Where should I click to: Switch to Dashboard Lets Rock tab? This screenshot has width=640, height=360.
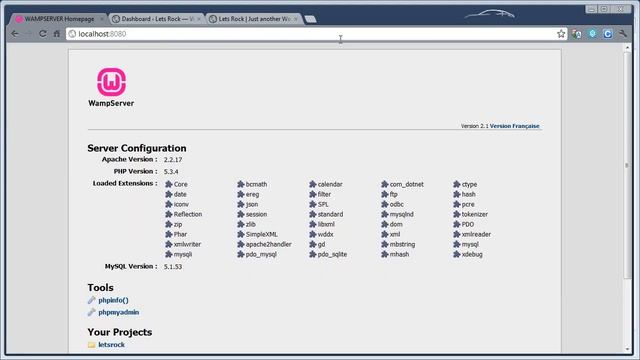[155, 19]
